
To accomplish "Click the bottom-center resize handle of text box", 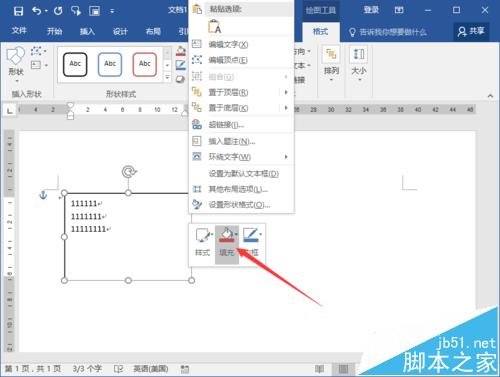I will coord(128,280).
